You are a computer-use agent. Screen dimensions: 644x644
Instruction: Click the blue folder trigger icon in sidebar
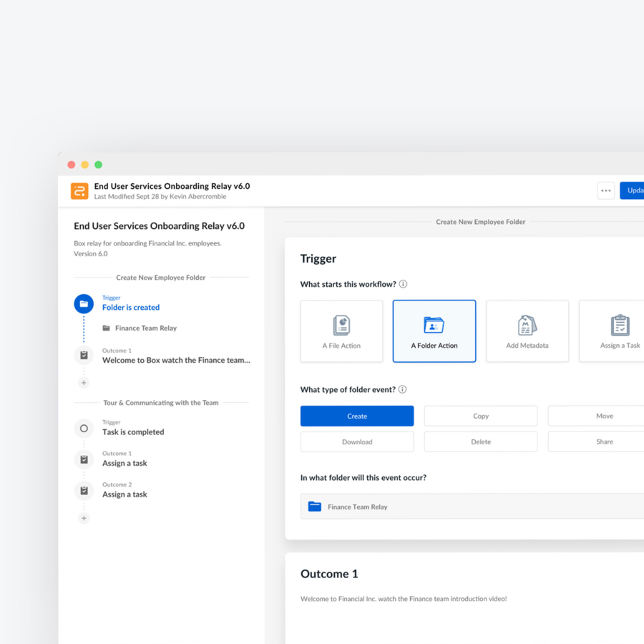pyautogui.click(x=84, y=304)
